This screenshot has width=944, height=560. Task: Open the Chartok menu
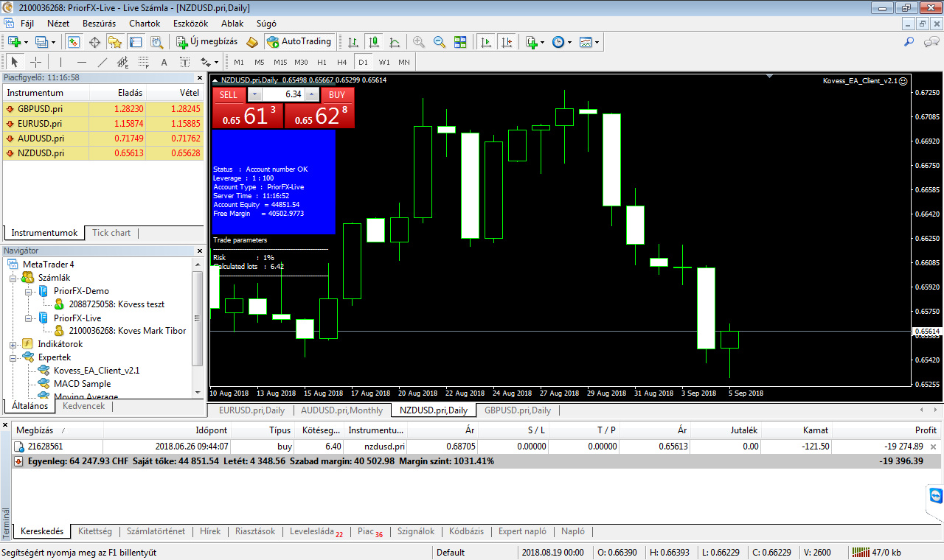(145, 23)
